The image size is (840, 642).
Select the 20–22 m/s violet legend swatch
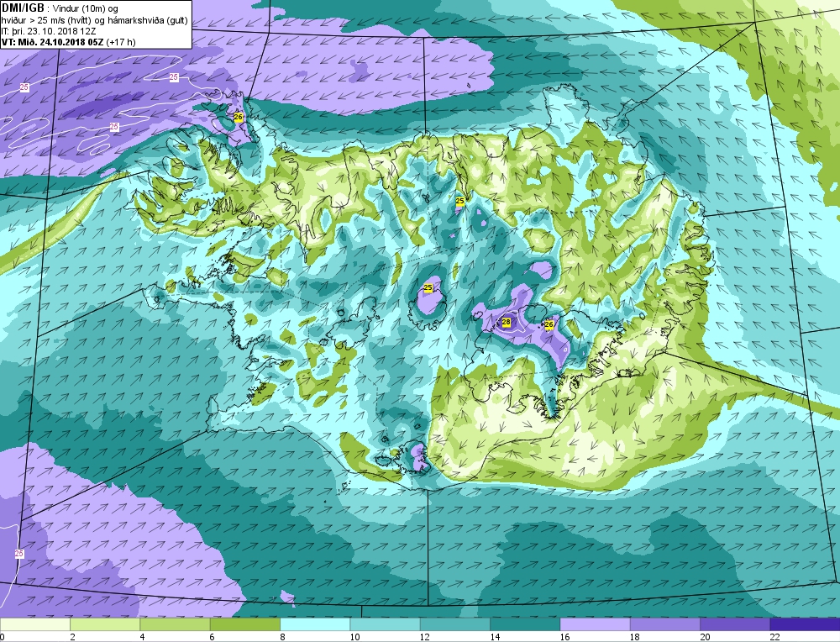click(735, 624)
